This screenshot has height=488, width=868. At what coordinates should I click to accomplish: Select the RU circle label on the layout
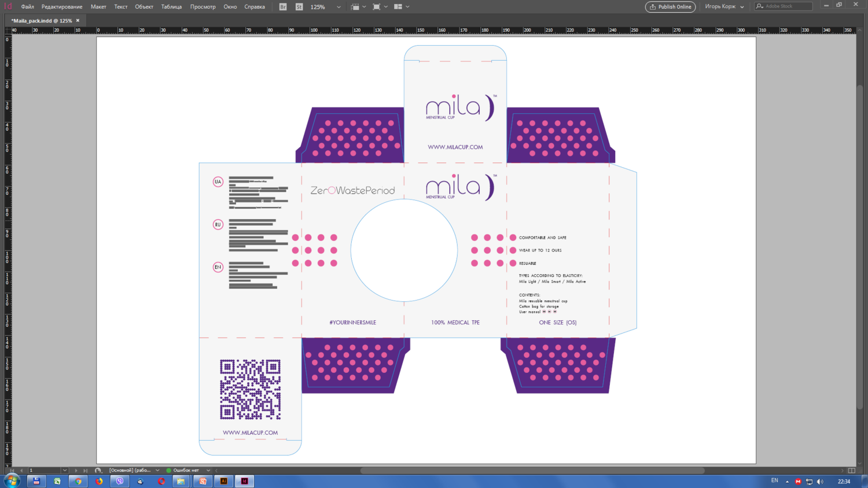coord(218,224)
